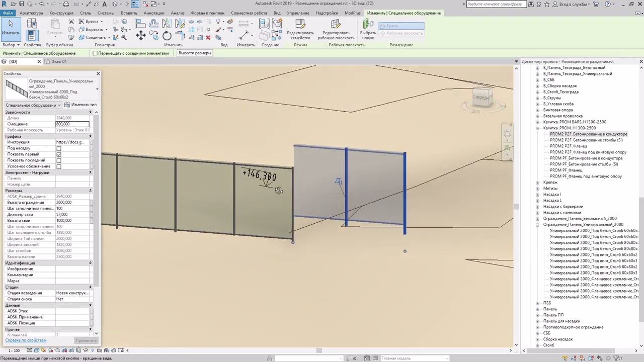Toggle the 'Показать последний' checkbox
The height and width of the screenshot is (362, 644).
pyautogui.click(x=59, y=160)
